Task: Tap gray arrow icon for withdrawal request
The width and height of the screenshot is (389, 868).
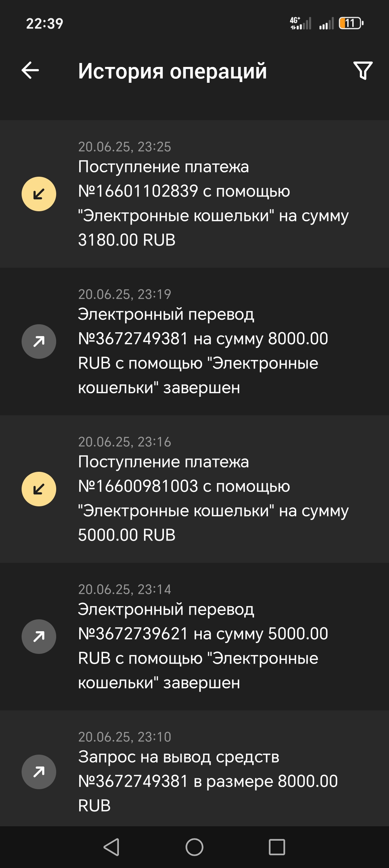Action: (39, 772)
